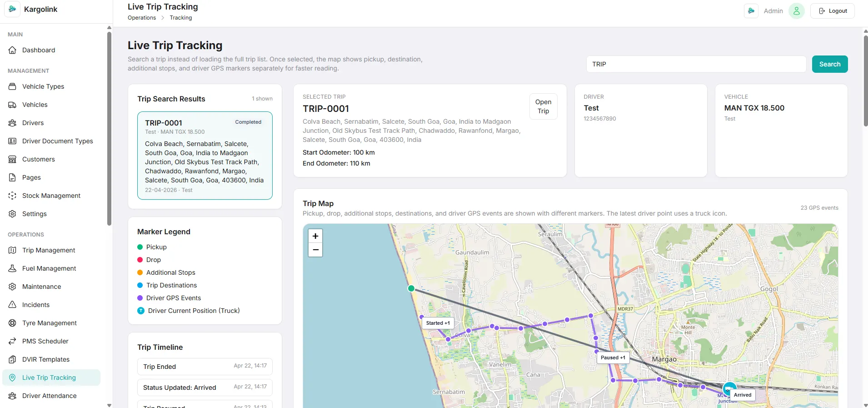Go to Trip Management page
Viewport: 868px width, 408px height.
51,250
